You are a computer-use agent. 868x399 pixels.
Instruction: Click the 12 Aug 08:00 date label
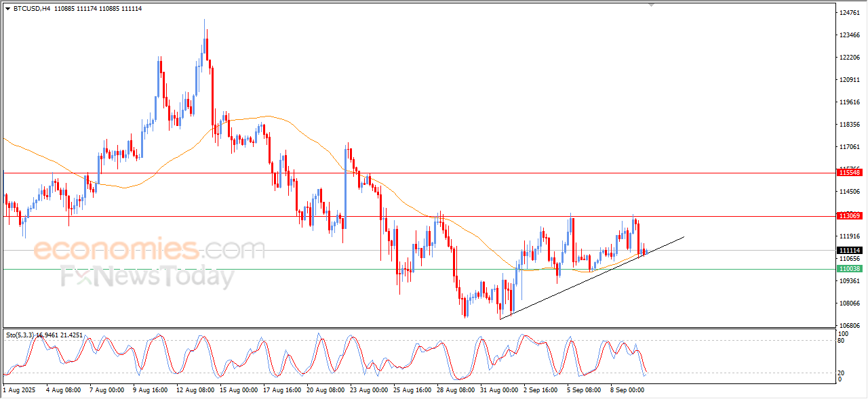click(x=195, y=390)
